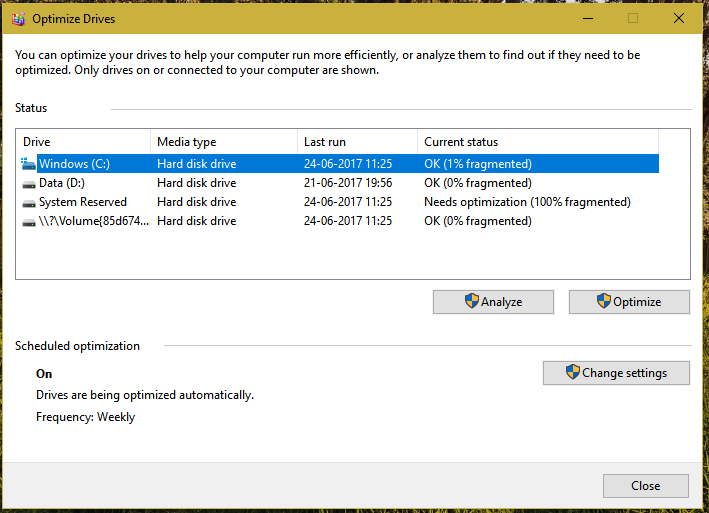Sort by Media type column header
The image size is (709, 513).
224,142
